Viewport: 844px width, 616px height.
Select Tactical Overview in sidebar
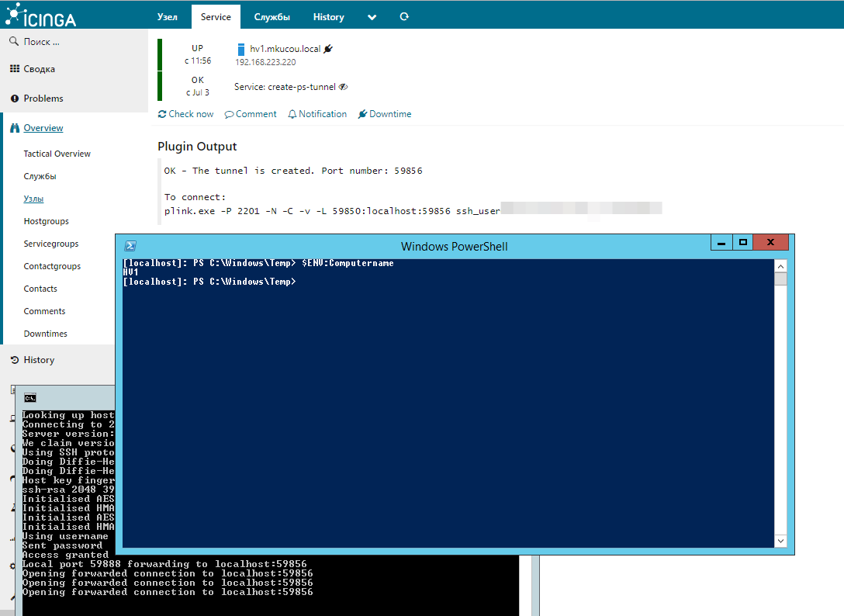[57, 154]
